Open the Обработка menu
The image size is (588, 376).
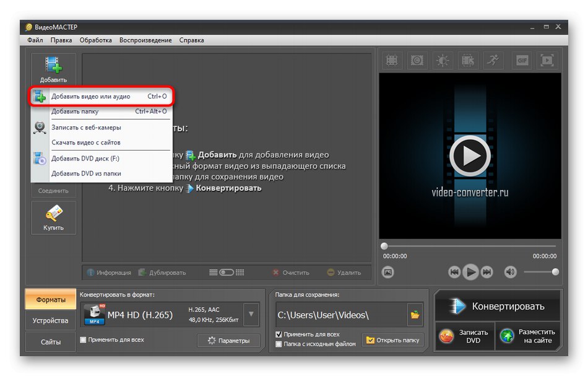pos(95,40)
